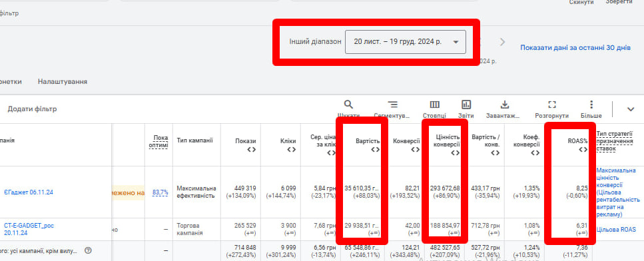Viewport: 644px width, 261px height.
Task: Click the 83,7% optimization score link
Action: [161, 192]
